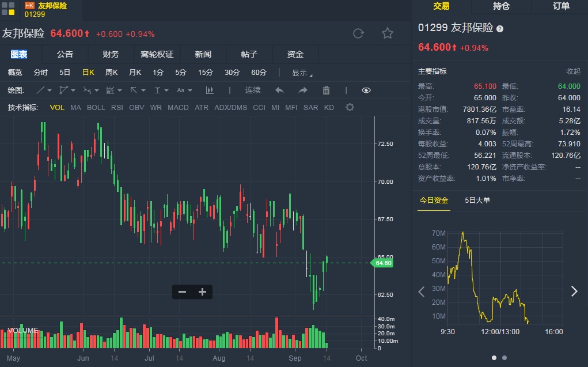Open the 持仓 tab
Viewport: 588px width, 367px height.
click(501, 6)
